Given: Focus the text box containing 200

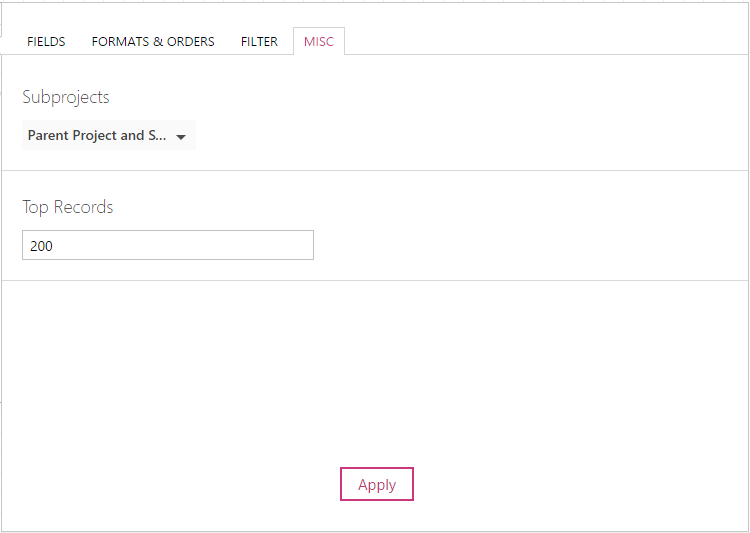Looking at the screenshot, I should point(168,245).
